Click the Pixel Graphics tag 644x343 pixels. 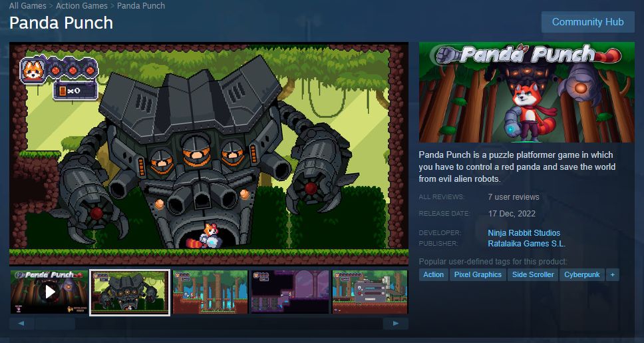click(x=478, y=274)
